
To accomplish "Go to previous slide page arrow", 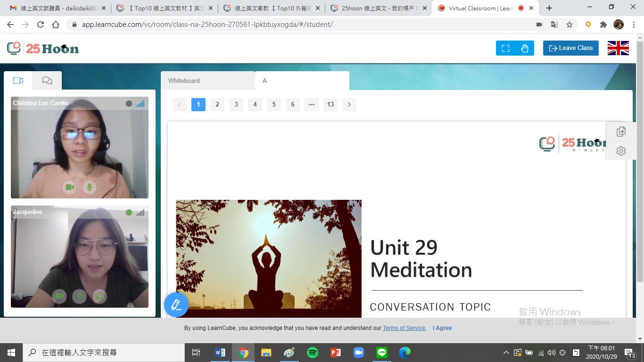I will coord(180,104).
